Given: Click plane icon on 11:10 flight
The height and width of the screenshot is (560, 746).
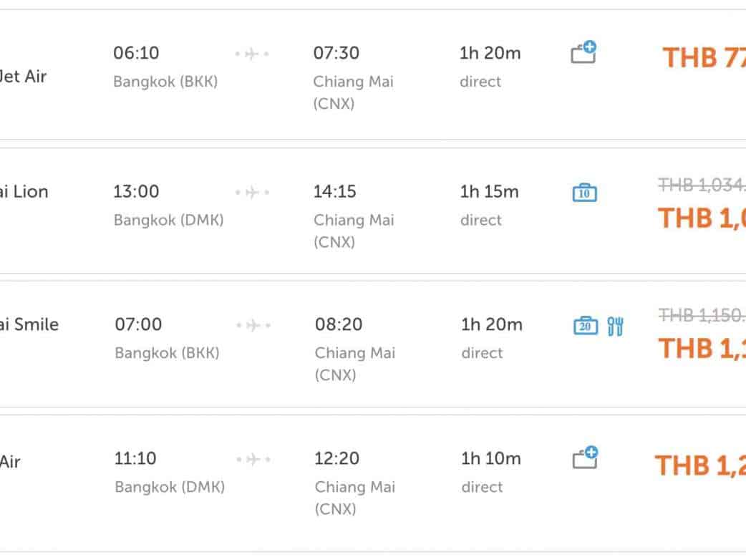Looking at the screenshot, I should click(253, 459).
